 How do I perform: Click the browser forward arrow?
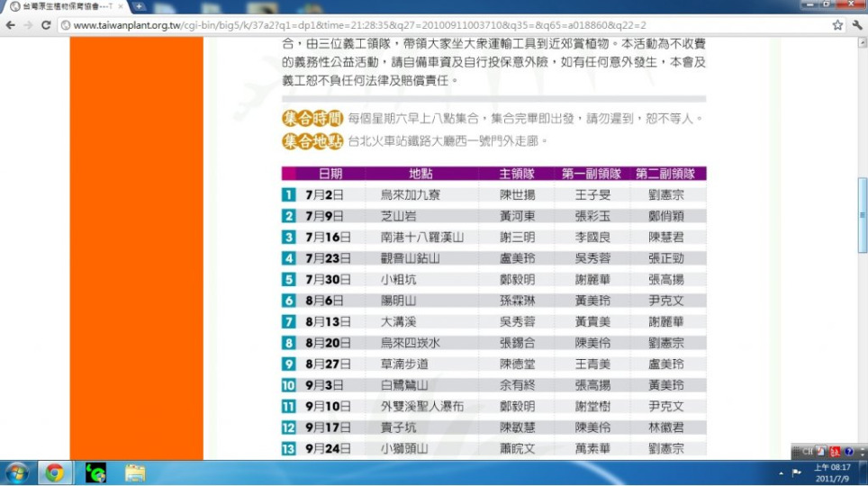tap(28, 25)
